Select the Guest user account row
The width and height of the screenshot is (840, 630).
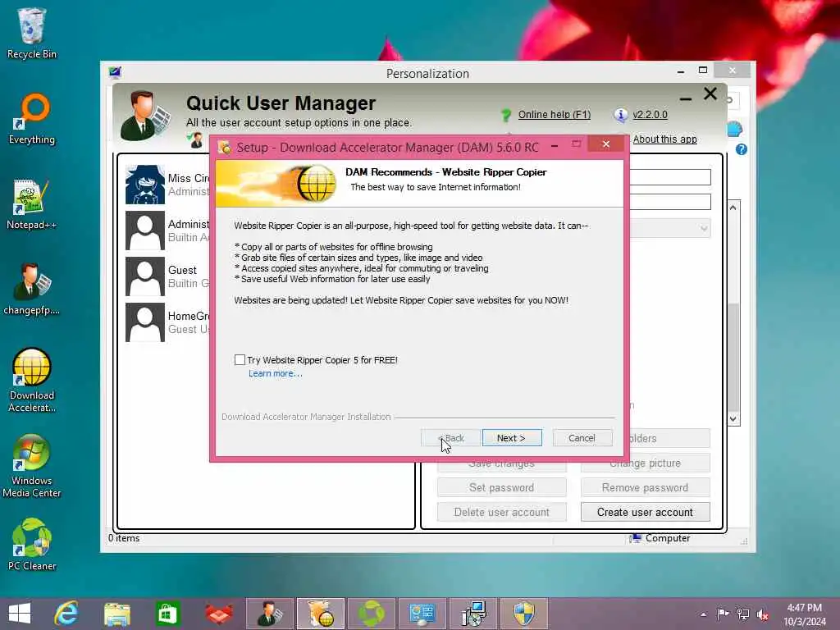click(167, 276)
